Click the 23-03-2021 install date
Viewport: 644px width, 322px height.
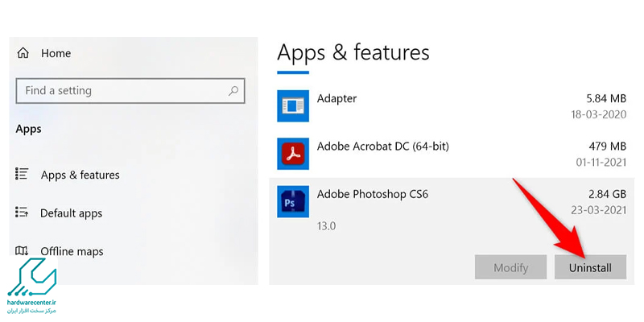tap(599, 210)
